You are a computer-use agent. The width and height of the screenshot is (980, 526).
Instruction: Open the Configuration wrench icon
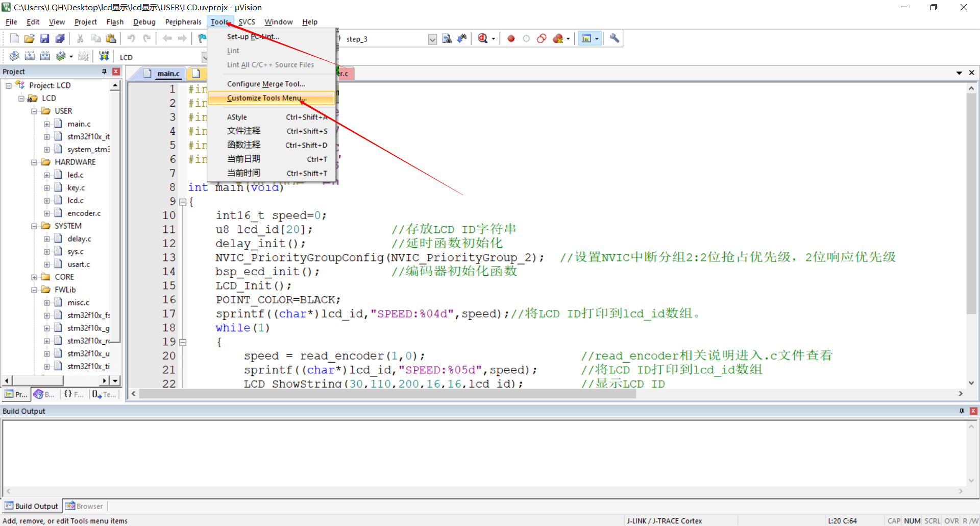(x=615, y=39)
